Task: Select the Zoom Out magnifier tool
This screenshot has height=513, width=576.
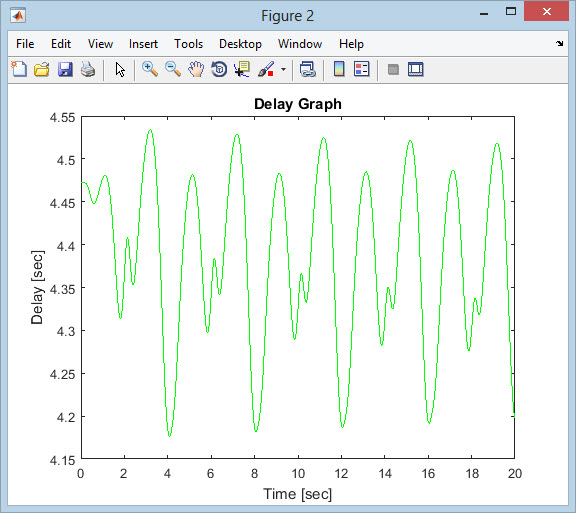Action: (x=173, y=69)
